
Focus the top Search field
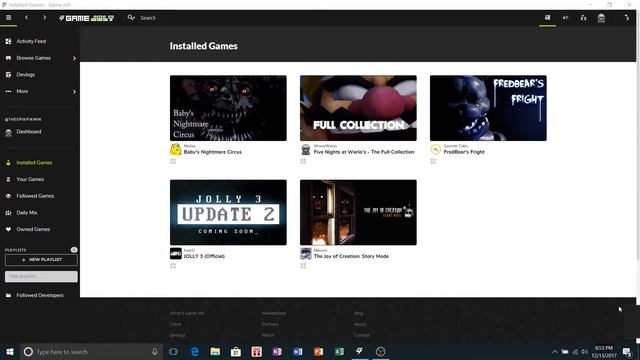[148, 18]
